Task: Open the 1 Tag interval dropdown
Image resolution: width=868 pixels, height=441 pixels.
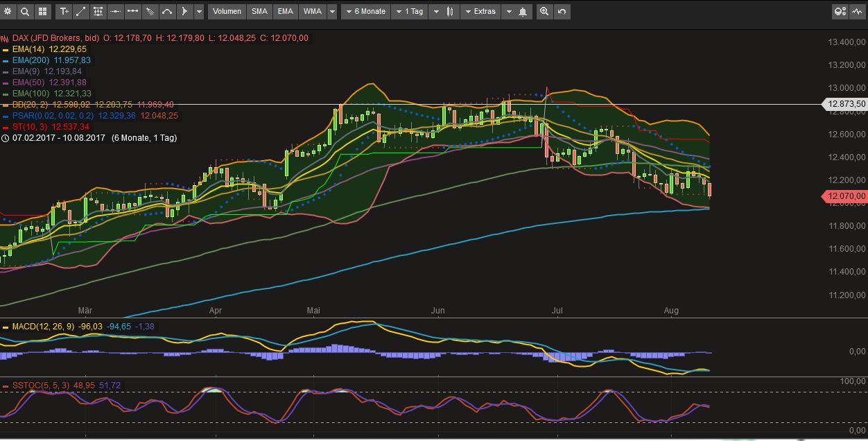Action: pos(410,11)
